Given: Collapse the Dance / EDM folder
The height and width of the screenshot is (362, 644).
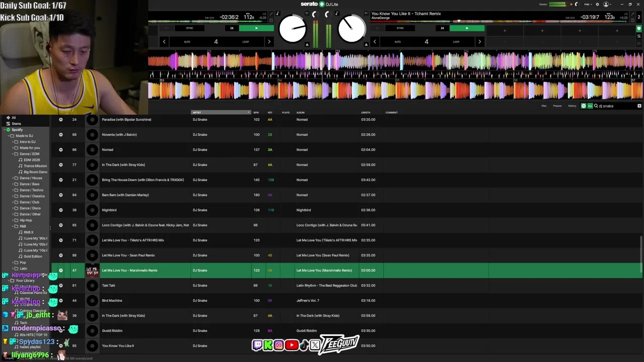Looking at the screenshot, I should click(x=12, y=154).
